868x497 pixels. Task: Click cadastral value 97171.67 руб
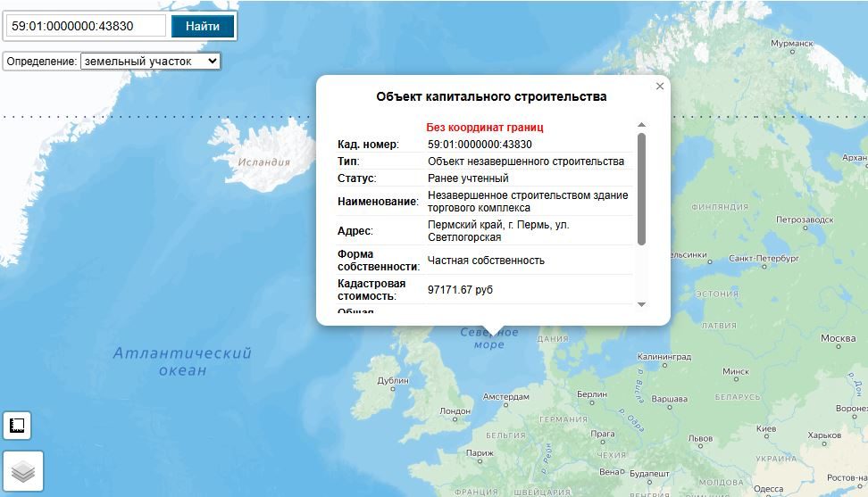[x=460, y=290]
